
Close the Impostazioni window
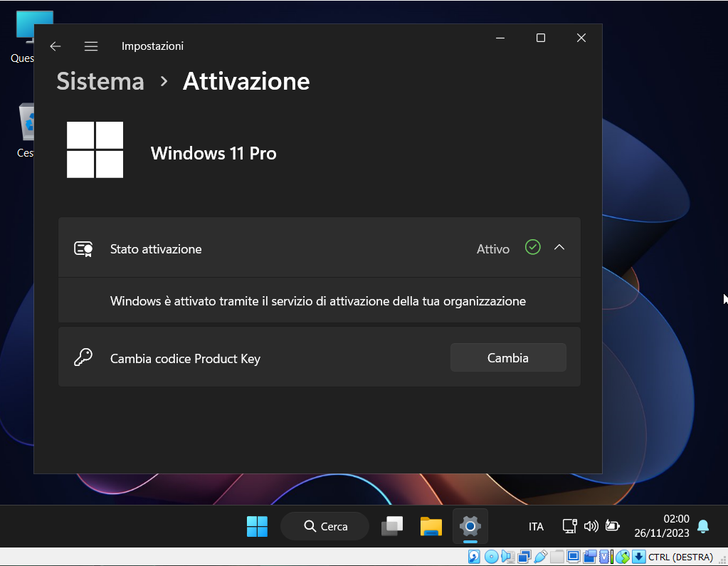click(581, 38)
